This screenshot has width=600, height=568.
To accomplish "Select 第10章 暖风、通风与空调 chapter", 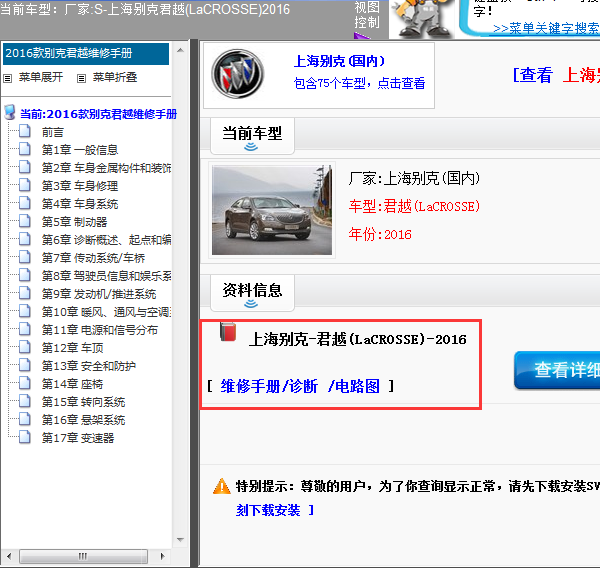I will 106,312.
